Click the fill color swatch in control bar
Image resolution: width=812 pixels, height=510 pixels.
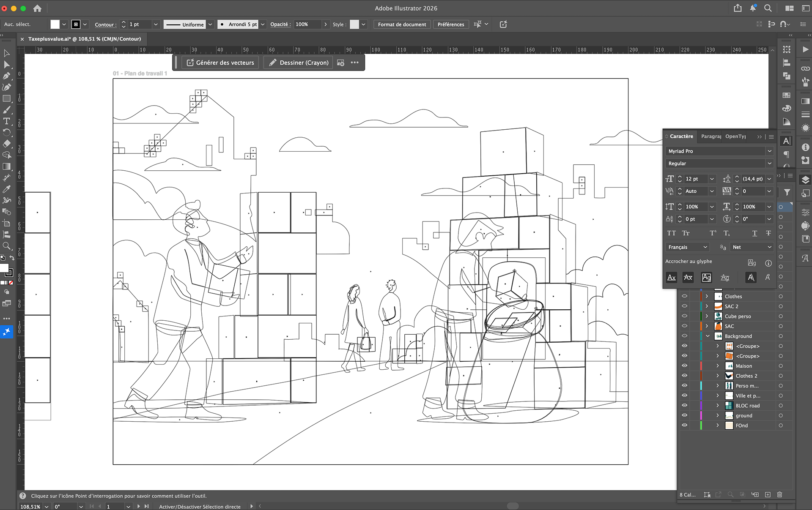point(55,25)
